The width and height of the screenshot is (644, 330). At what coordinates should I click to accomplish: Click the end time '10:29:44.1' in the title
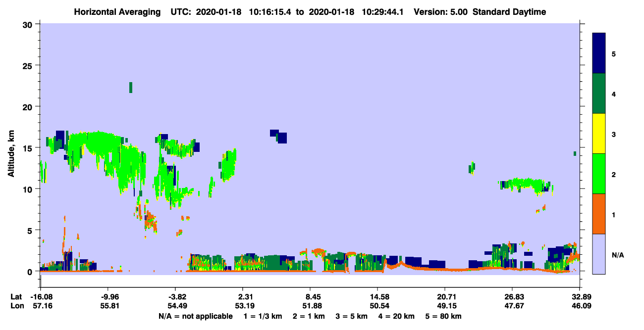click(382, 12)
